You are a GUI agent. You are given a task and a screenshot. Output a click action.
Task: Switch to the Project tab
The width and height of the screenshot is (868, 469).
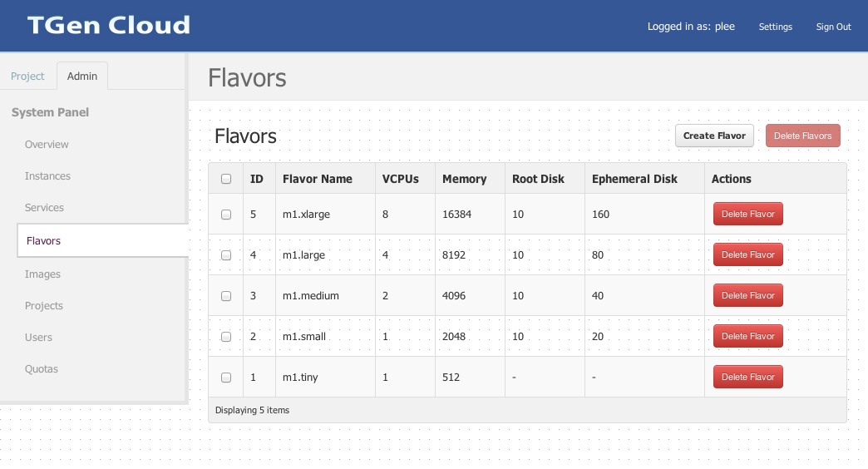point(27,76)
